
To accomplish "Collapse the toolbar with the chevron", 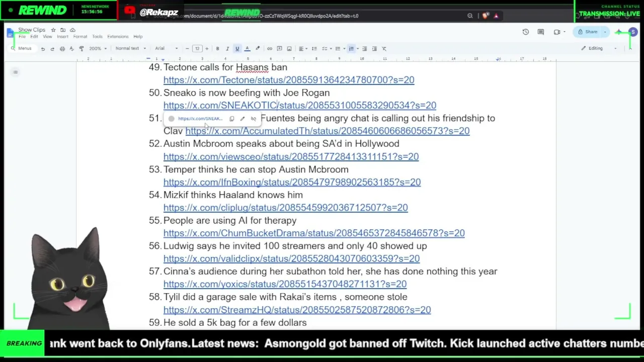I will click(630, 49).
